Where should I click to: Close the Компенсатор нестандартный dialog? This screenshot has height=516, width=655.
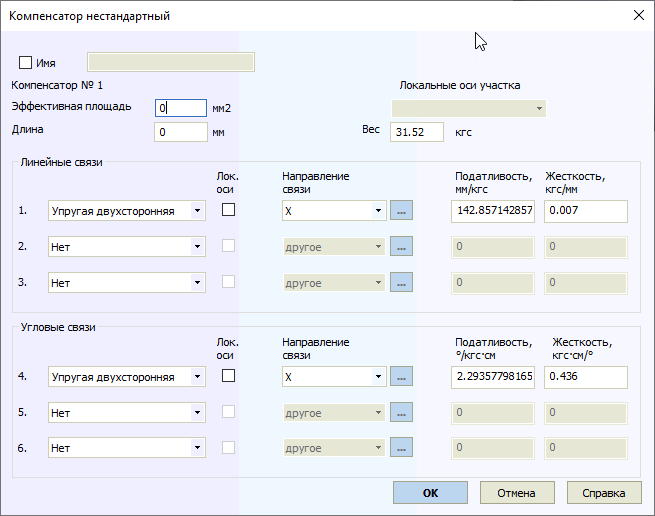click(x=638, y=15)
